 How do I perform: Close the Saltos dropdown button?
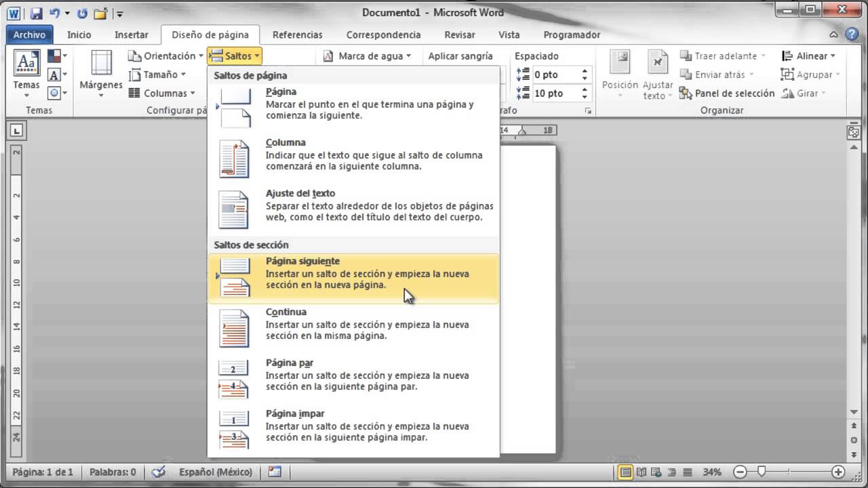[235, 56]
